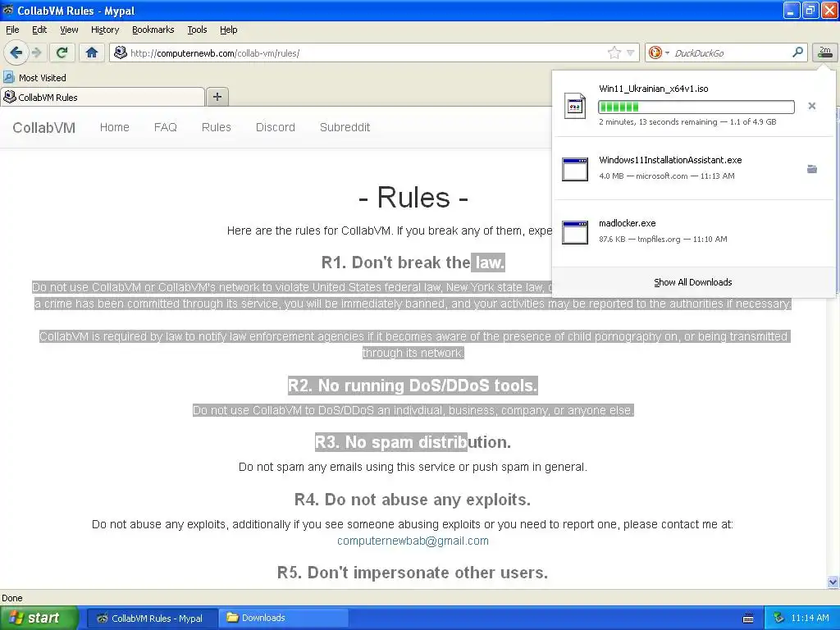Open containing folder for Windows11InstallationAssistant.exe

click(x=812, y=169)
